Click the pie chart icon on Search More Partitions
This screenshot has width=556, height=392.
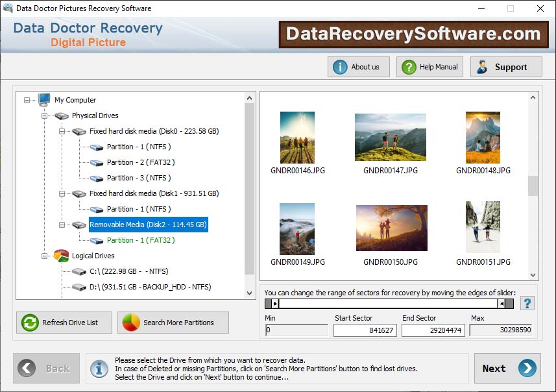(130, 323)
